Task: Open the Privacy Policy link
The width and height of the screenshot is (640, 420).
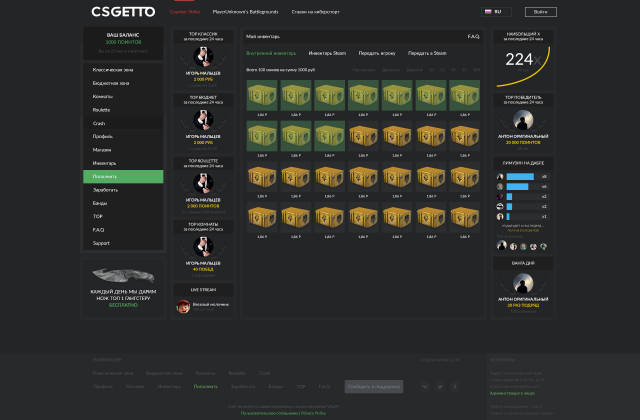Action: [x=313, y=413]
